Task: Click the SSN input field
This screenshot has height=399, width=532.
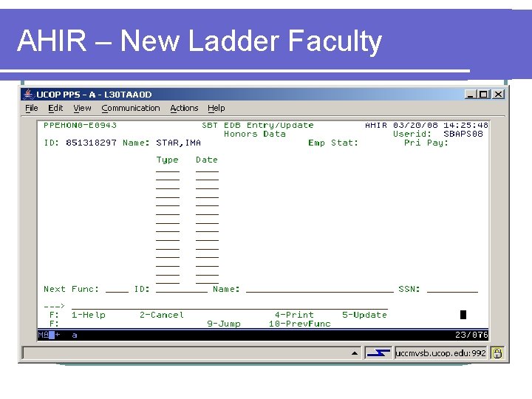Action: click(x=452, y=289)
